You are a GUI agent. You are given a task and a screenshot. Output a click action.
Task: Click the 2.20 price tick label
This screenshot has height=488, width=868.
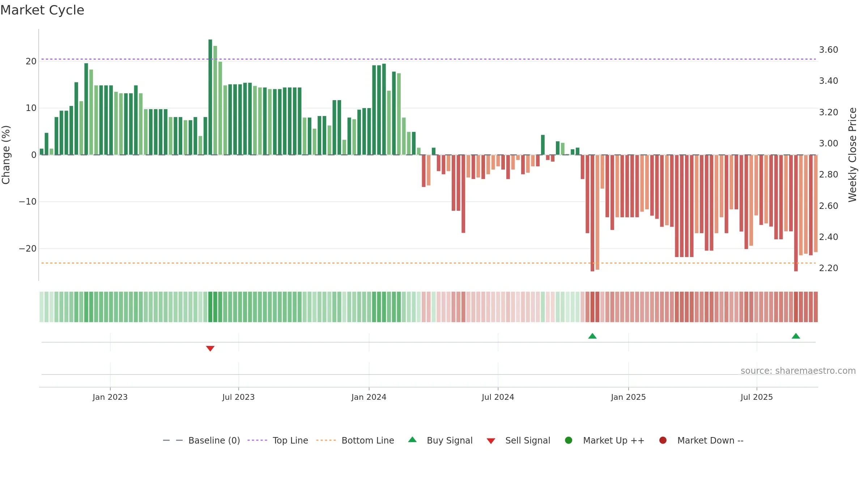click(x=829, y=268)
